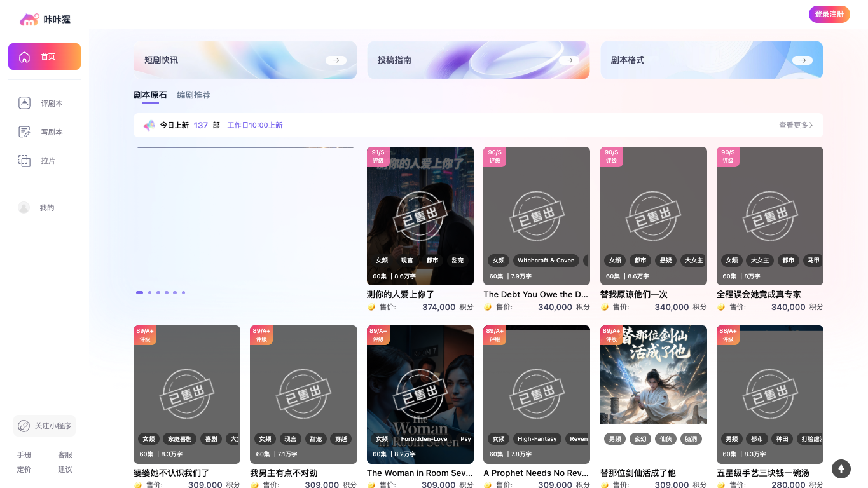
Task: Click title The Debt You Owe the D...
Action: coord(536,294)
